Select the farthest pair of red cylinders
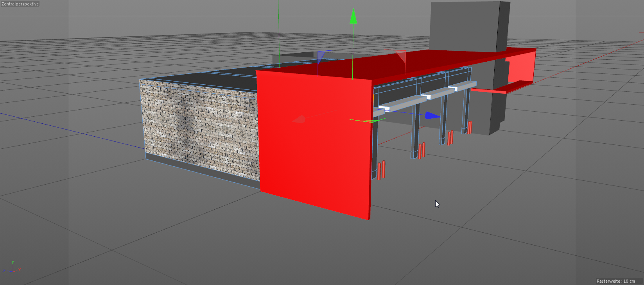Image resolution: width=644 pixels, height=285 pixels. (470, 127)
